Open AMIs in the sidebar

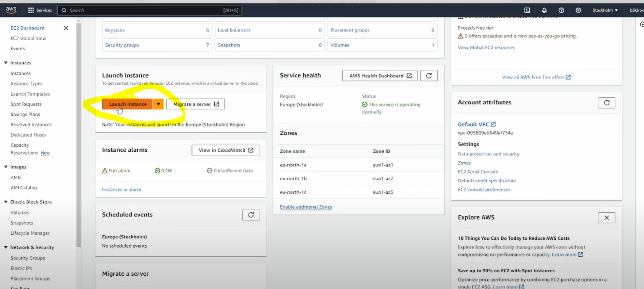[x=16, y=177]
